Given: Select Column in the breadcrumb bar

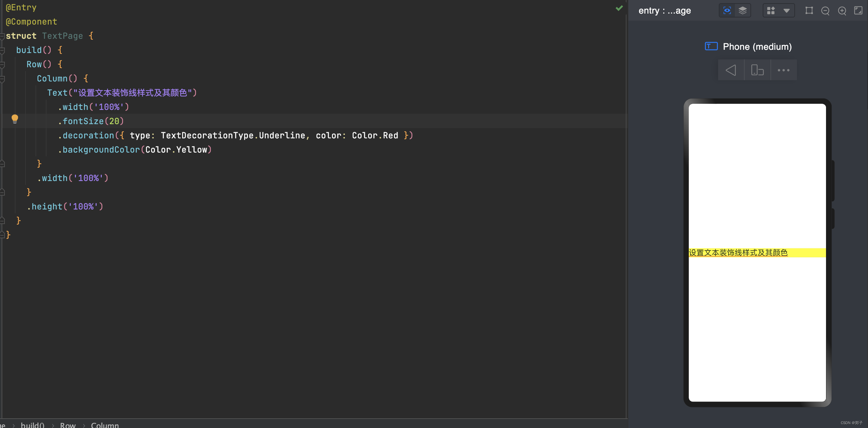Looking at the screenshot, I should tap(105, 425).
